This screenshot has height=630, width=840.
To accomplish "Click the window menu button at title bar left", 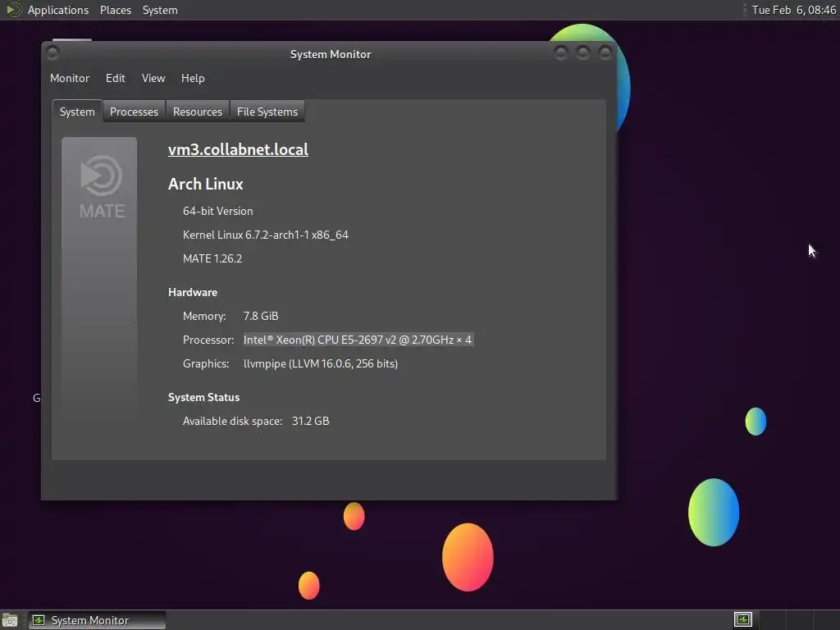I will pos(52,52).
